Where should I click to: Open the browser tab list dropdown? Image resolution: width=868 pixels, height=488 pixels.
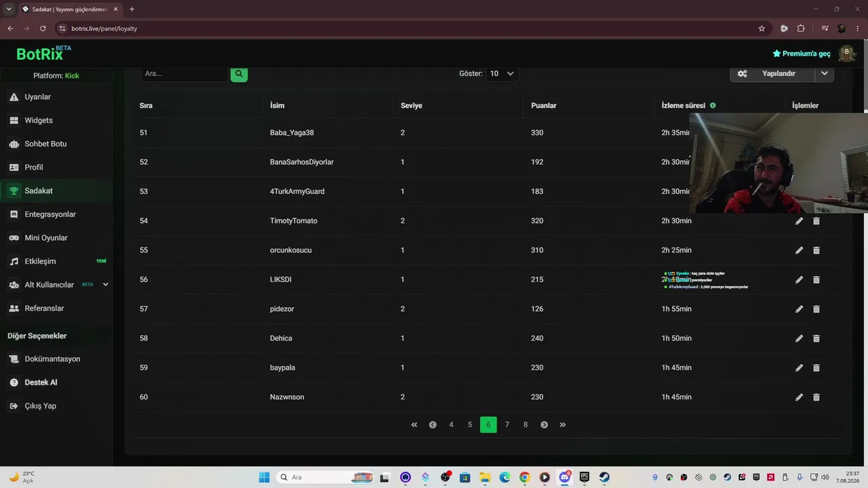tap(9, 9)
